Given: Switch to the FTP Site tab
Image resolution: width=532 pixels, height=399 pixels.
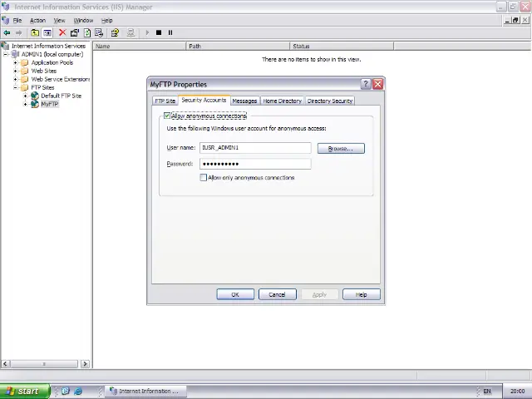Looking at the screenshot, I should click(165, 101).
